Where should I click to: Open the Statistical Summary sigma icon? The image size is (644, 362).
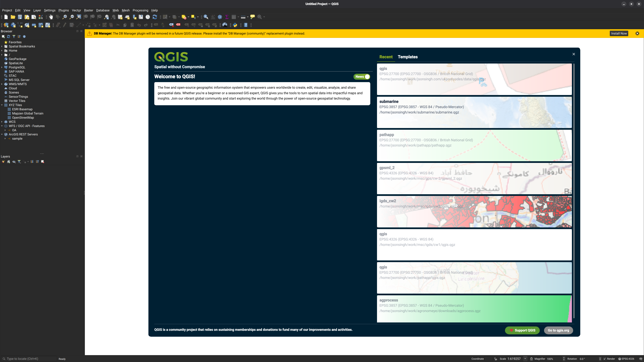[227, 17]
